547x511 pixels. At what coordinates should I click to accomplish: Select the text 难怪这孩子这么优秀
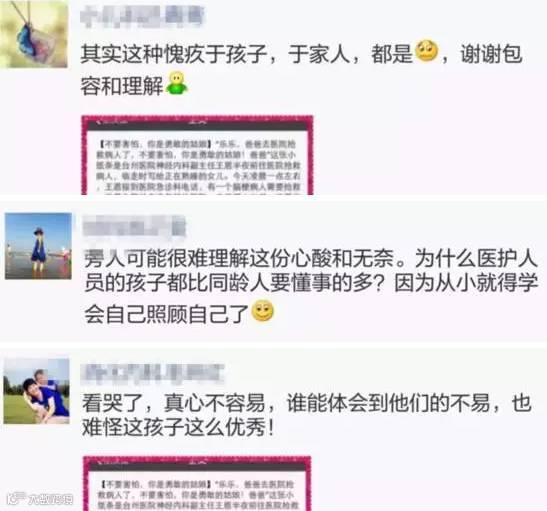pyautogui.click(x=174, y=427)
